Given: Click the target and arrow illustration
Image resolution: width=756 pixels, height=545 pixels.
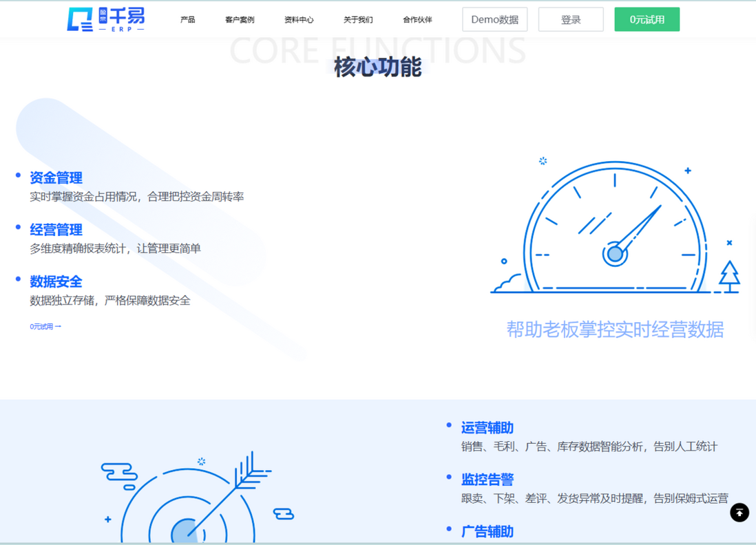Looking at the screenshot, I should click(197, 498).
